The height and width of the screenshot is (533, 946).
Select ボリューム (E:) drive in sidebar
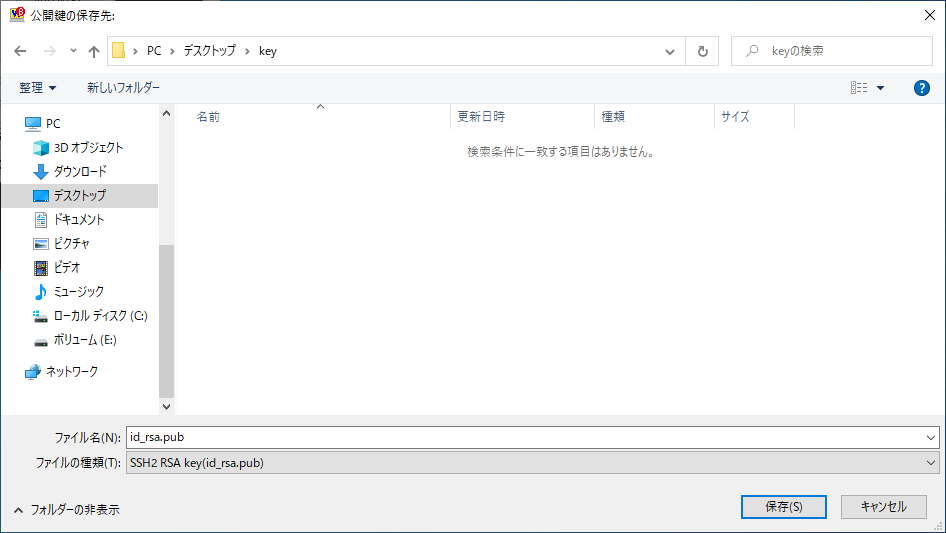85,339
